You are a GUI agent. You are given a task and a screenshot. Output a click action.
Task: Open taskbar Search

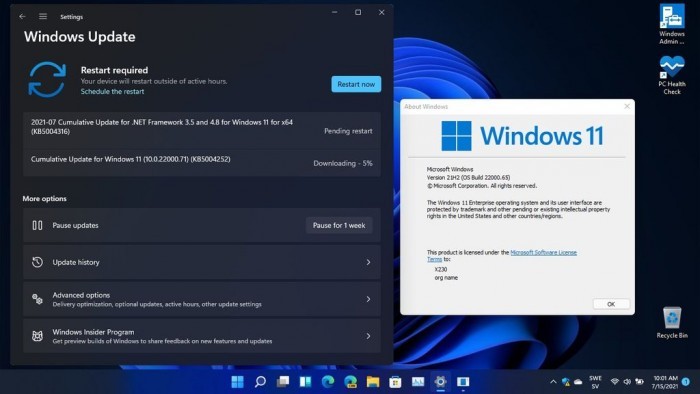tap(260, 382)
